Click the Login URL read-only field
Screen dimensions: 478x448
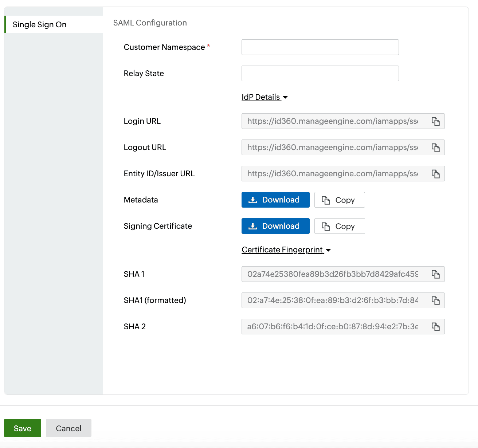pos(333,121)
